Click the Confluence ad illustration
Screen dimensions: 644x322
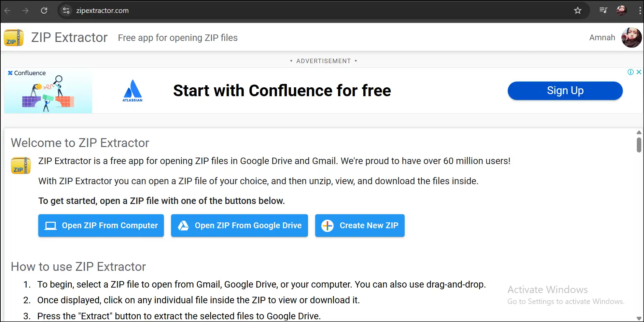[48, 91]
